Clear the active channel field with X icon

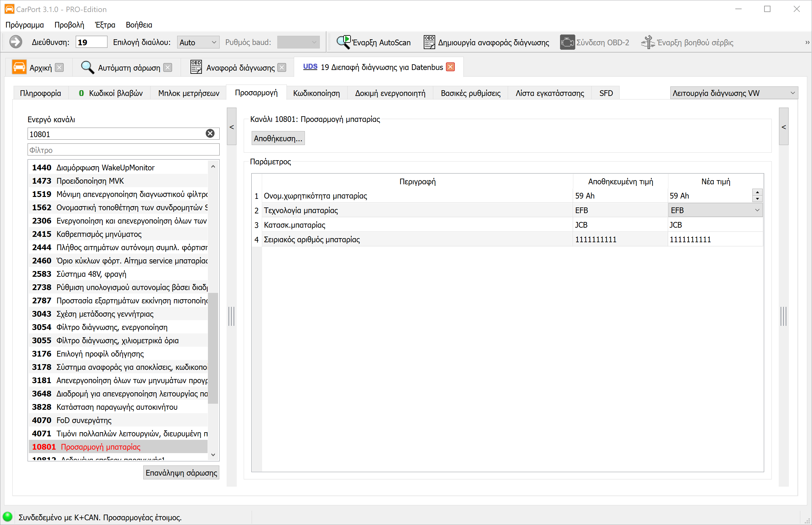(x=210, y=134)
